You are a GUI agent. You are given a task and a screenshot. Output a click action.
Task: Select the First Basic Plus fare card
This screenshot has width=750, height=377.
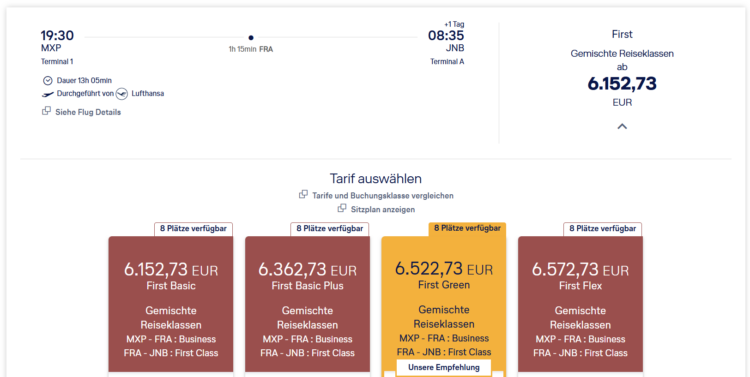[308, 304]
